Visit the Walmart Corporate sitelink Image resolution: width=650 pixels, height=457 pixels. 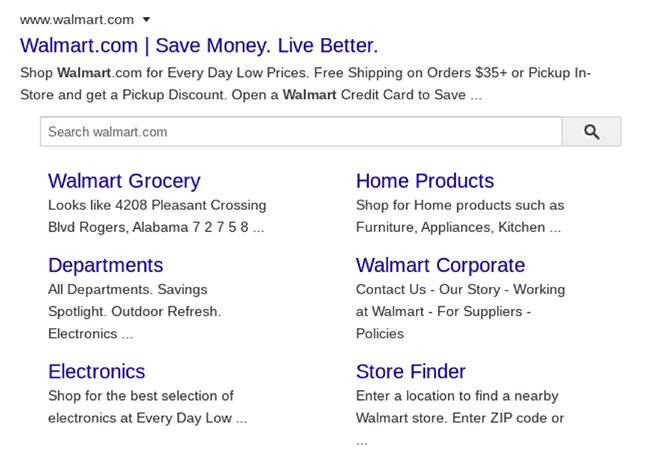click(x=440, y=265)
